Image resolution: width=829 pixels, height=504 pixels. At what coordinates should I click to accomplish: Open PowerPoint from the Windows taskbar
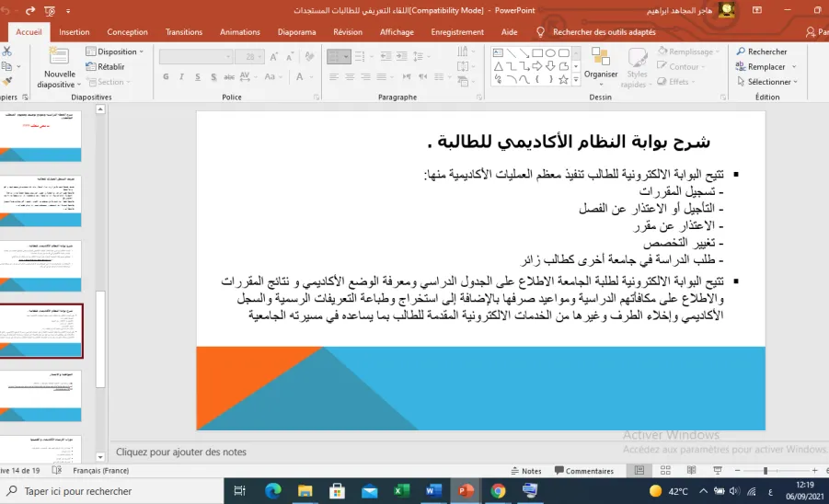tap(466, 491)
